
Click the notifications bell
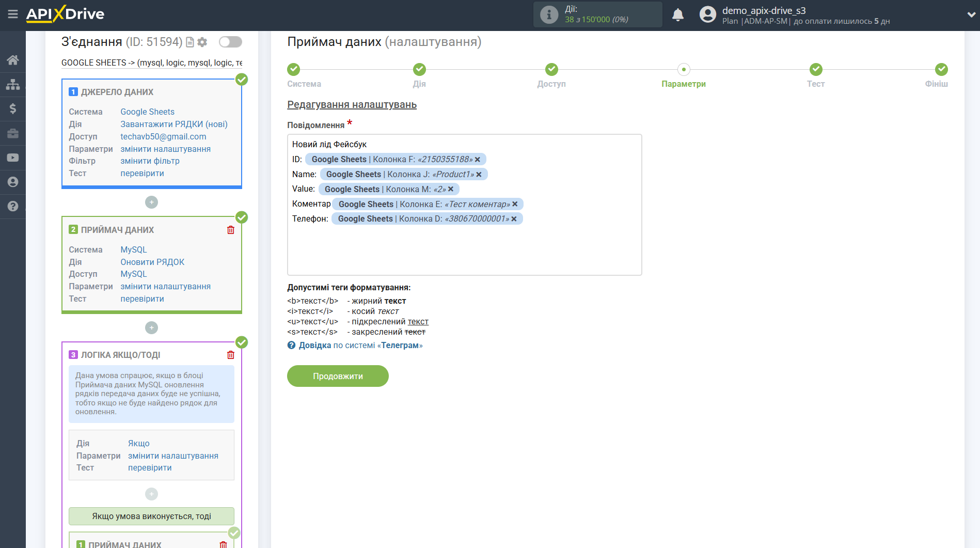pos(678,15)
